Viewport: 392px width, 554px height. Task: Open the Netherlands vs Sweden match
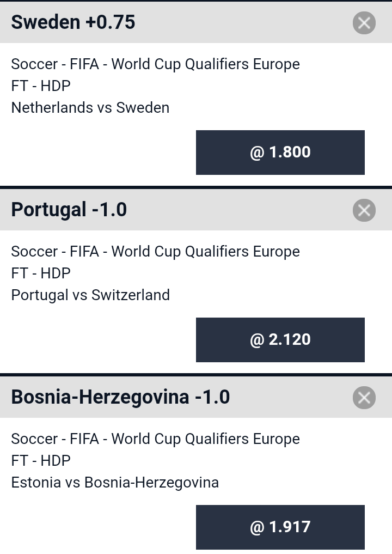tap(90, 108)
